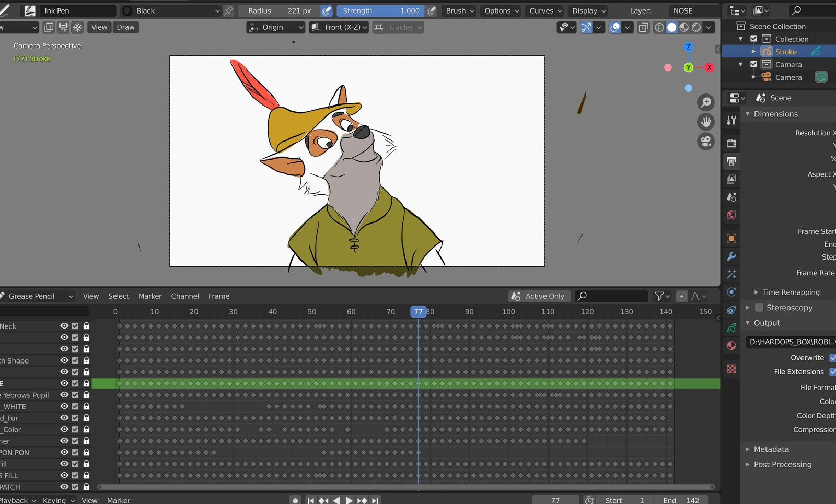Viewport: 836px width, 504px height.
Task: Unlock the PON PON layer
Action: 87,452
